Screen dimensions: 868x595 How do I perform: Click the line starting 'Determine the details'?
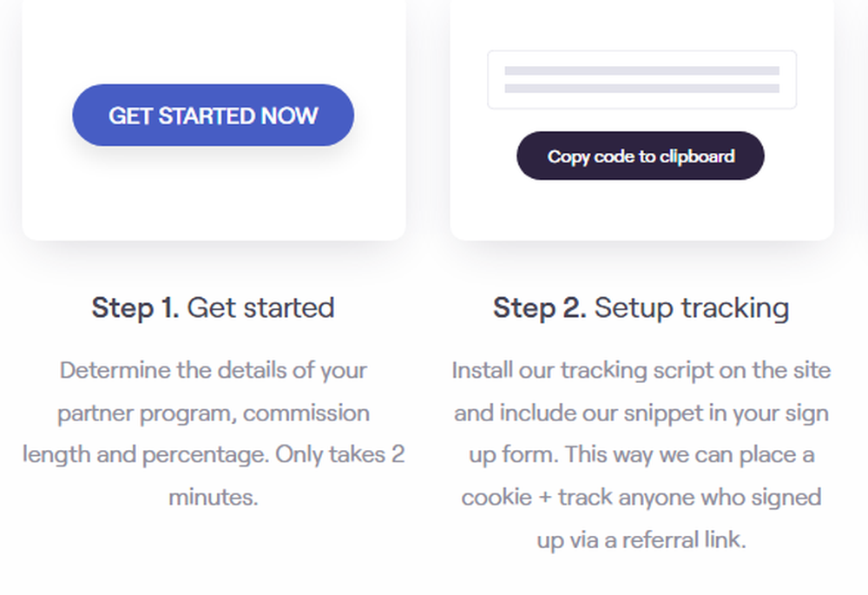click(214, 371)
